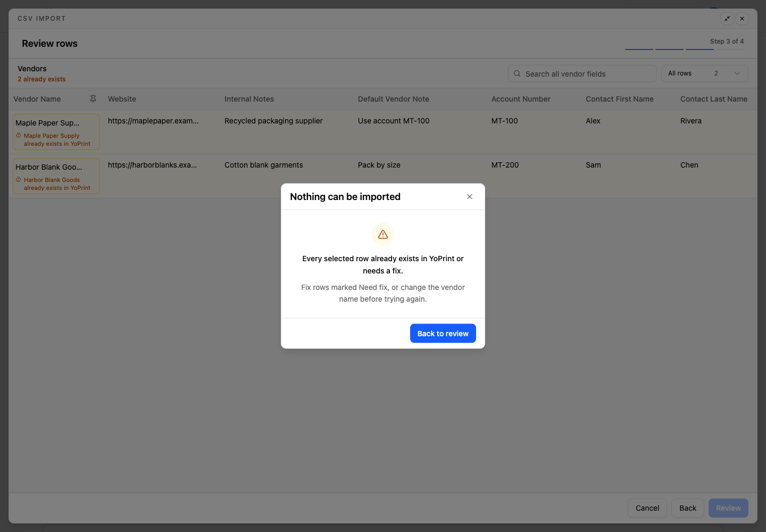Viewport: 766px width, 532px height.
Task: Click the search magnifier icon
Action: [x=517, y=74]
